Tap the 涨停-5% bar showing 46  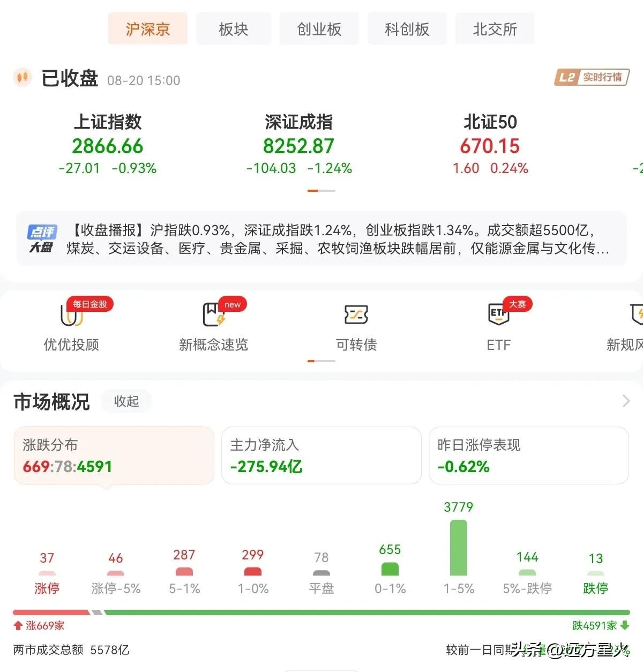116,573
